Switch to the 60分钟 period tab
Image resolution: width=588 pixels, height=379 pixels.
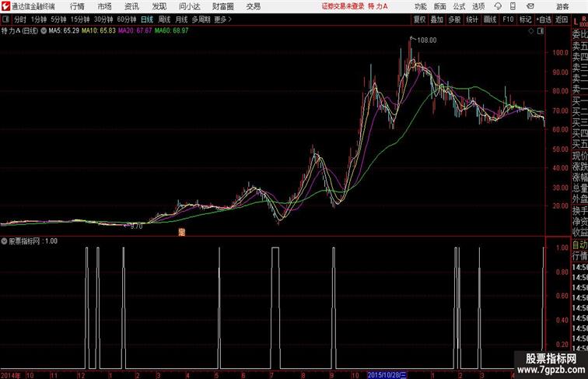click(127, 19)
